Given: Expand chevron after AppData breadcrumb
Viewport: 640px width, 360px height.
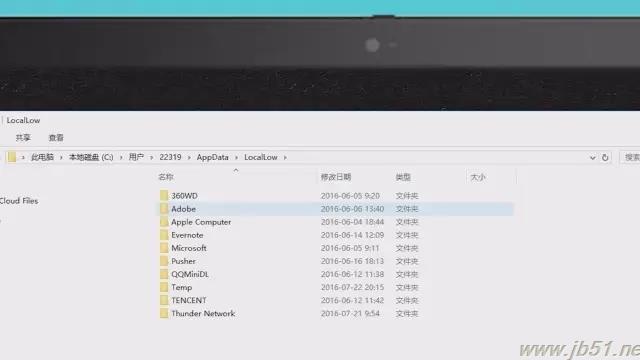Looking at the screenshot, I should pyautogui.click(x=236, y=158).
